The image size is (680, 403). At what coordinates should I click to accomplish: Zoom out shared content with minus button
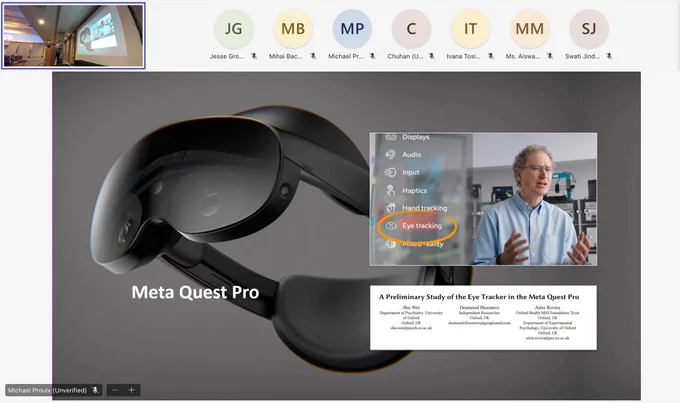click(115, 390)
